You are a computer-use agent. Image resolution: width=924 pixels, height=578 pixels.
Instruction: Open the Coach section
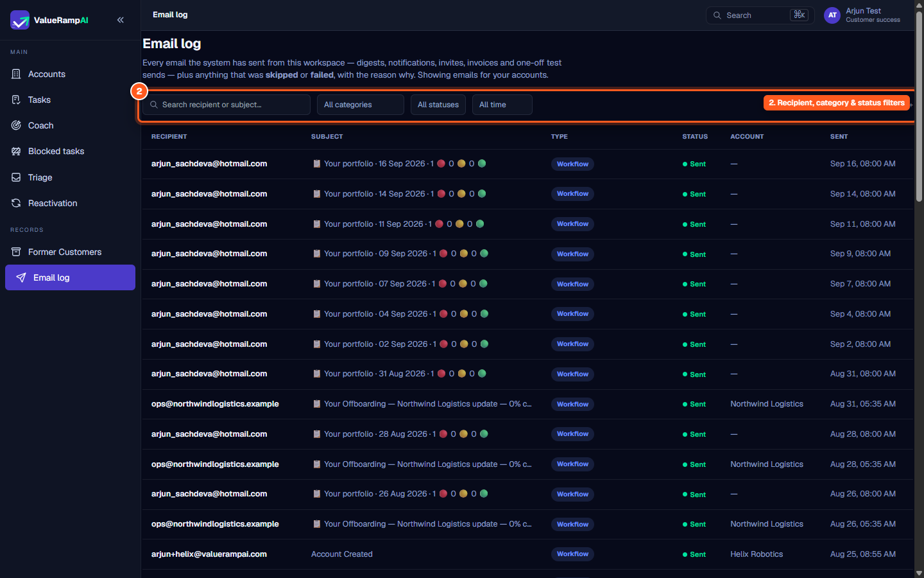(70, 125)
